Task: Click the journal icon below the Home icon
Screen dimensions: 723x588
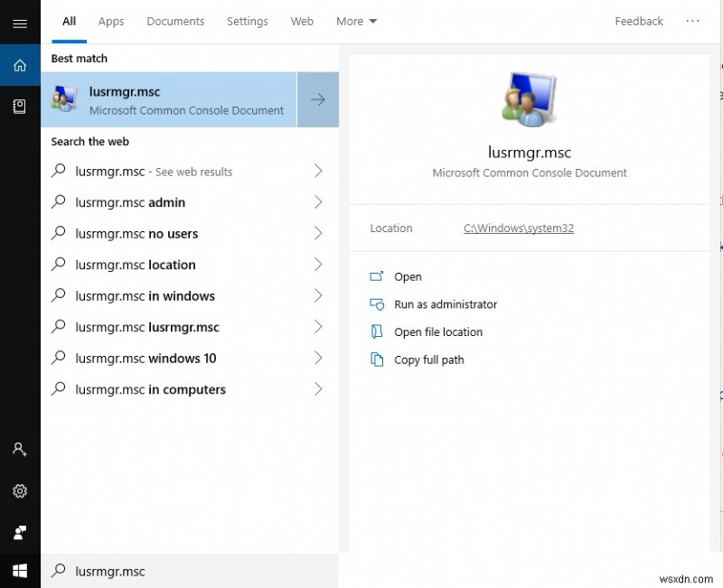Action: point(20,106)
